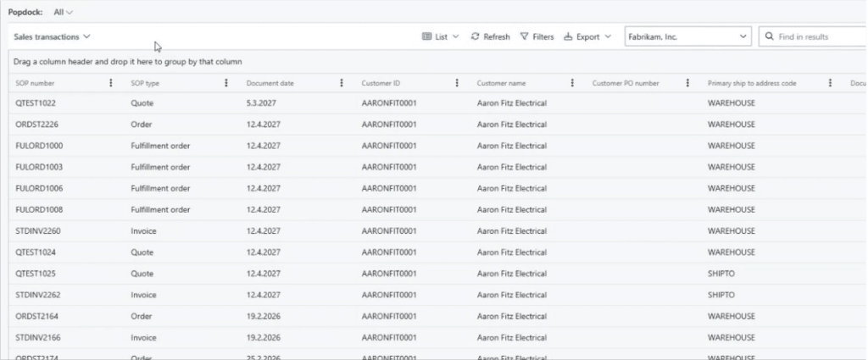Select the STDINV2166 row
The height and width of the screenshot is (360, 868).
(x=437, y=337)
